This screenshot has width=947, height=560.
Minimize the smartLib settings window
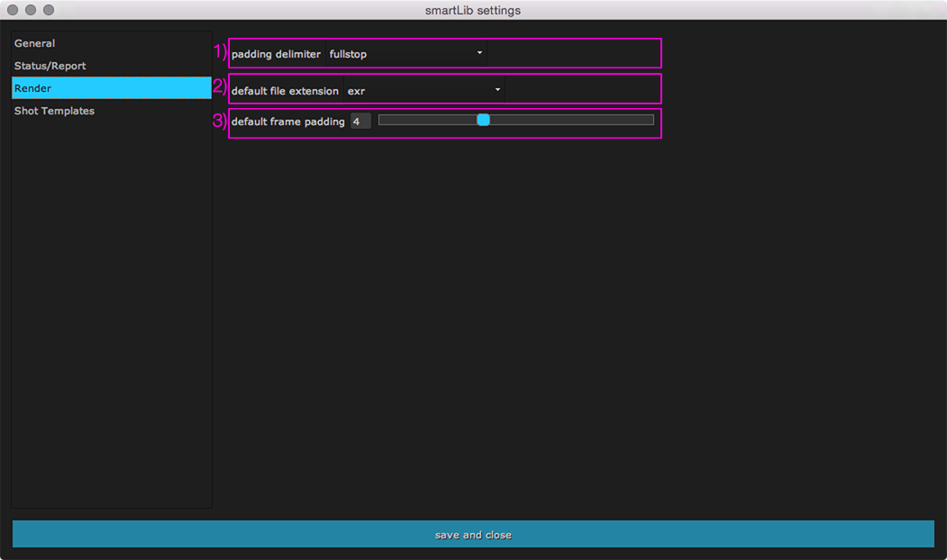[x=31, y=10]
